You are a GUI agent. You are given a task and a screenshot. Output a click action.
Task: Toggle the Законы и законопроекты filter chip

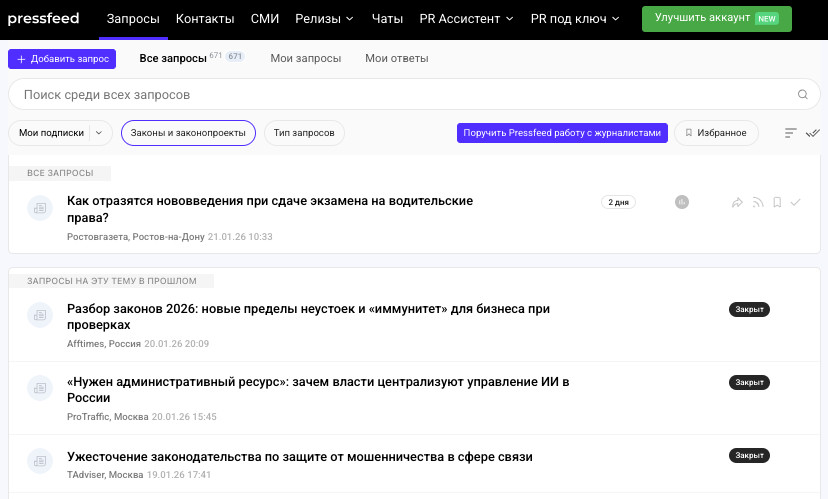coord(188,133)
